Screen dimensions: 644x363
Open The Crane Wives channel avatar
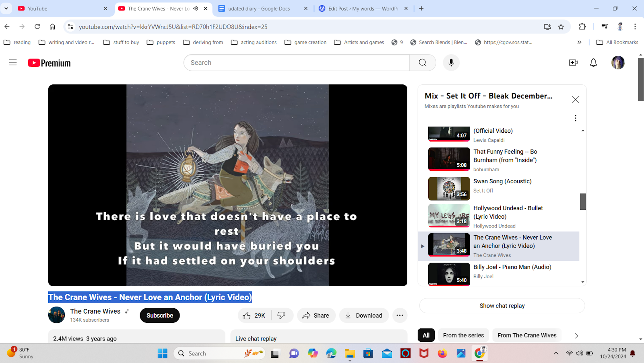57,315
